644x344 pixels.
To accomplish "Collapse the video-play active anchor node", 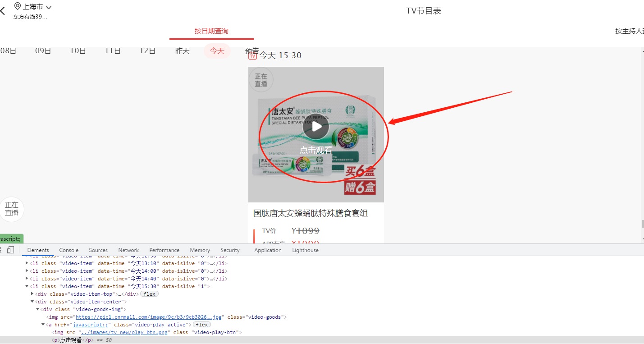I will coord(43,325).
